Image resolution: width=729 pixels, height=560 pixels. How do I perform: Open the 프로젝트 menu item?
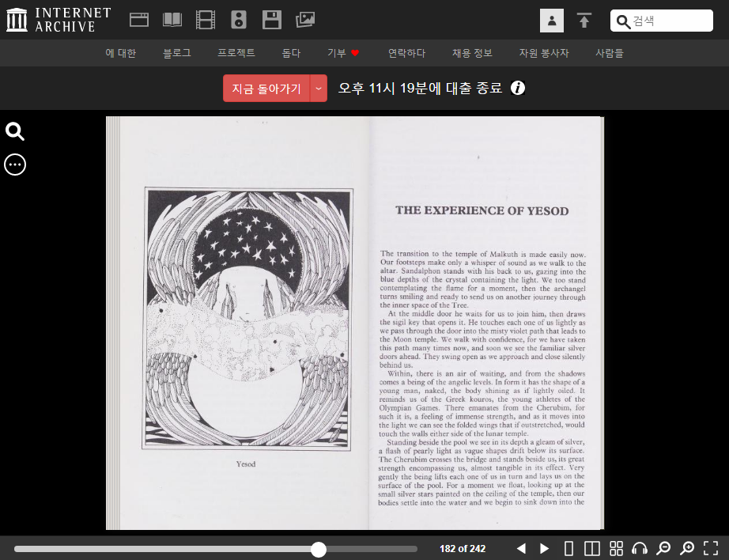236,53
